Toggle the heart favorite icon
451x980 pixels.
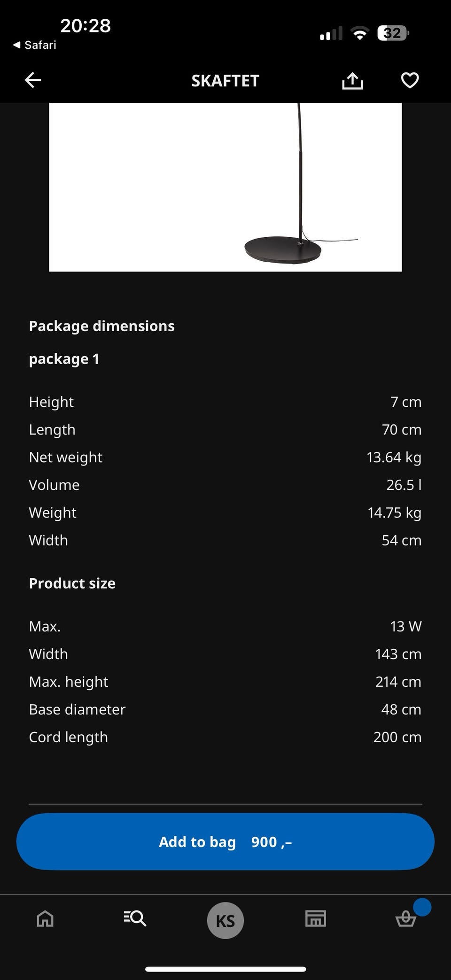pyautogui.click(x=410, y=80)
